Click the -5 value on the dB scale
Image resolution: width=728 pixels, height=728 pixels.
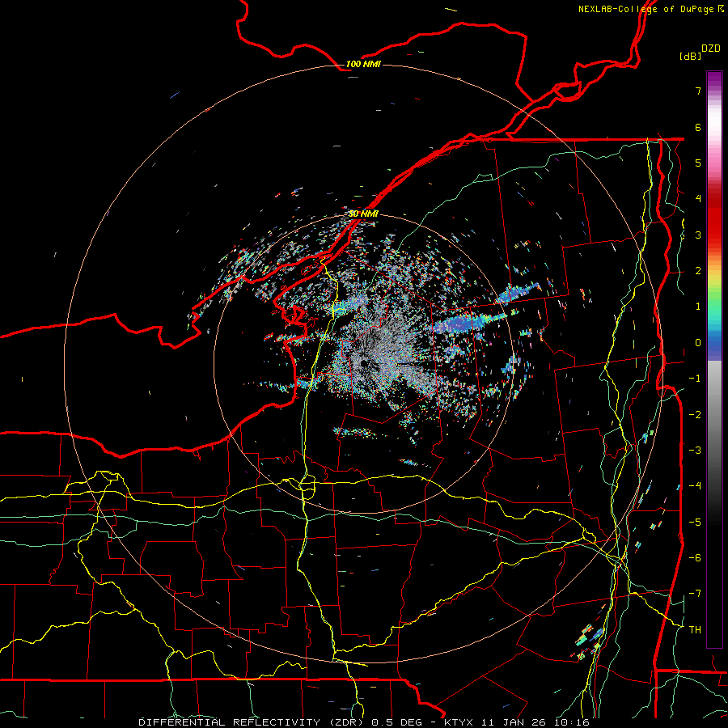tap(695, 522)
